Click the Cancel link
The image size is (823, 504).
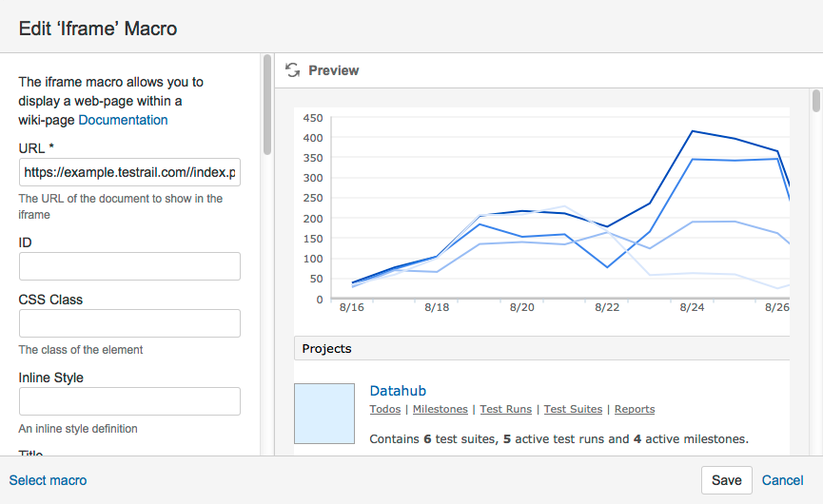782,480
